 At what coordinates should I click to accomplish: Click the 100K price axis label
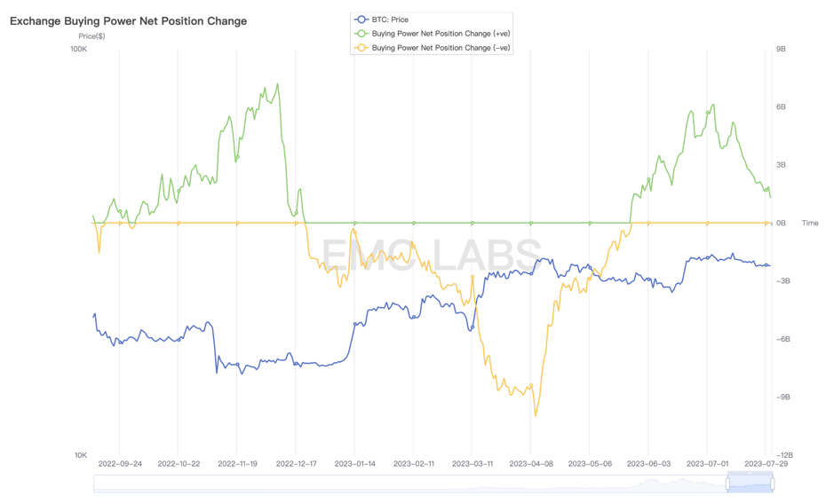[79, 49]
